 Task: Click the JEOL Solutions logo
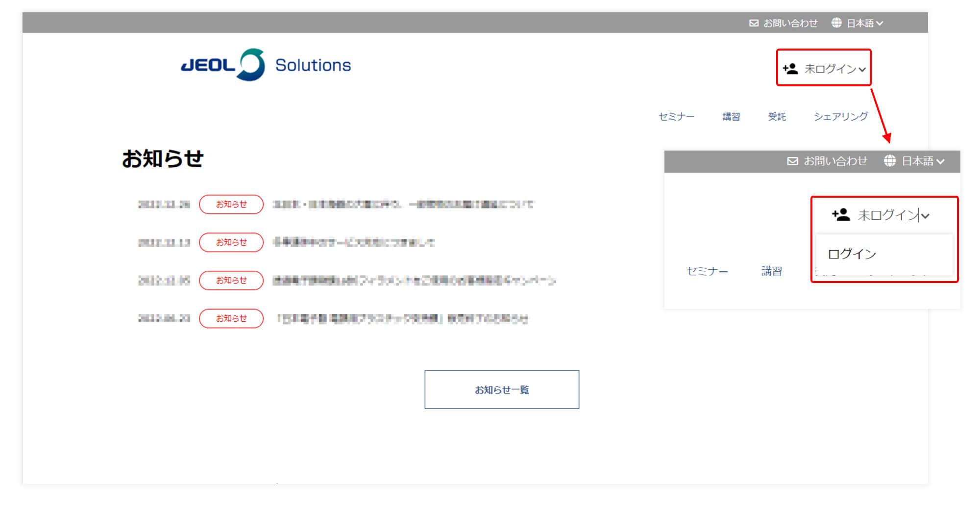click(x=266, y=65)
